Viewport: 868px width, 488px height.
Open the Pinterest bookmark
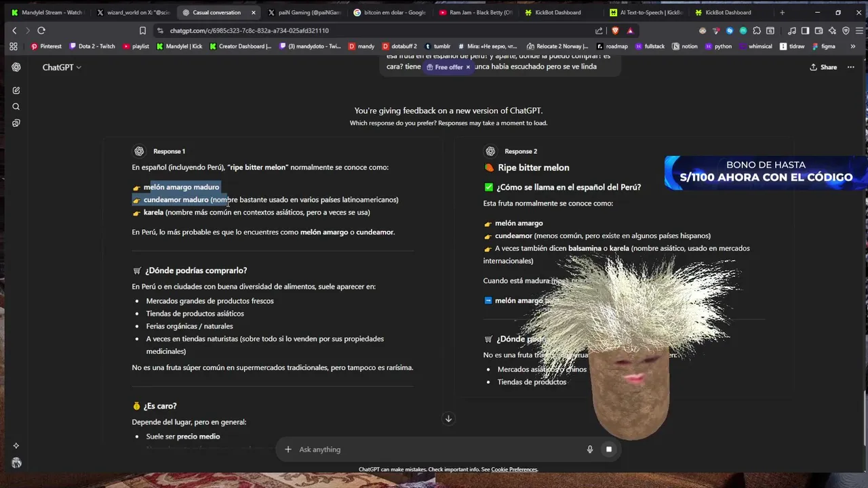pyautogui.click(x=46, y=46)
